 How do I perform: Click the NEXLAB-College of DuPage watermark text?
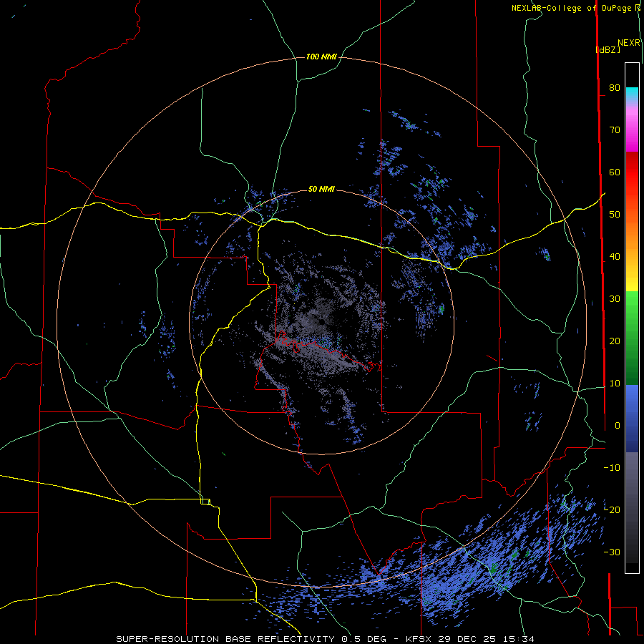click(573, 8)
